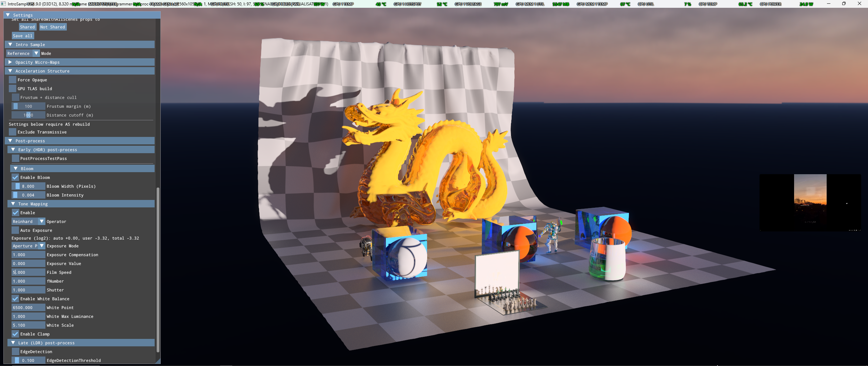
Task: Toggle Frustum + distance cull checkbox
Action: tap(15, 97)
